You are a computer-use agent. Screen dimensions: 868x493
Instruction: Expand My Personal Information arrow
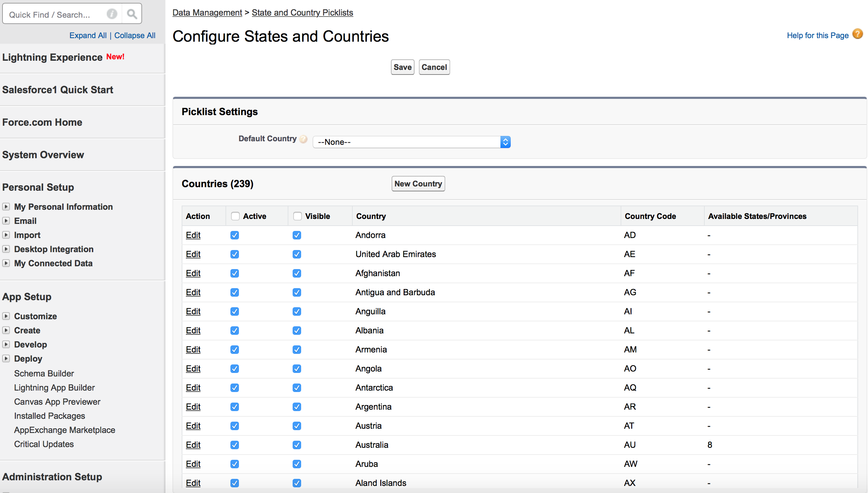6,207
